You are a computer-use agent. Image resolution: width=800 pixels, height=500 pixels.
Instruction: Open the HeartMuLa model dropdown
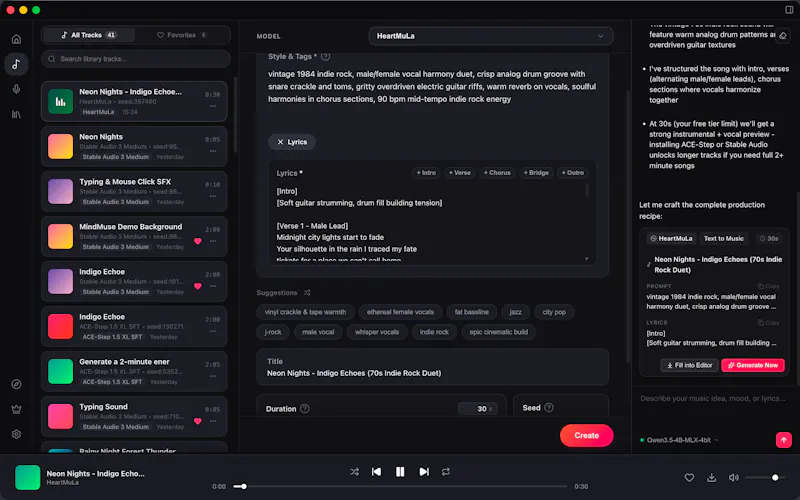click(x=491, y=36)
